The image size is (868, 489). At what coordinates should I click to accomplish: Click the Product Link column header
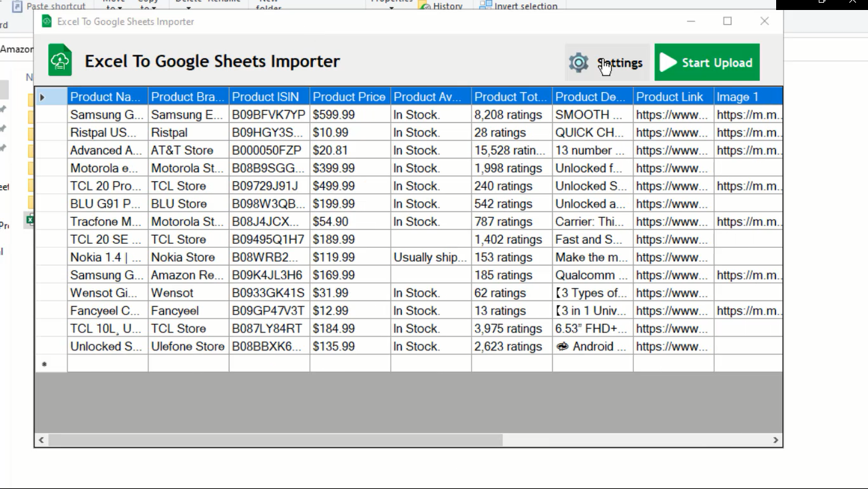point(674,97)
